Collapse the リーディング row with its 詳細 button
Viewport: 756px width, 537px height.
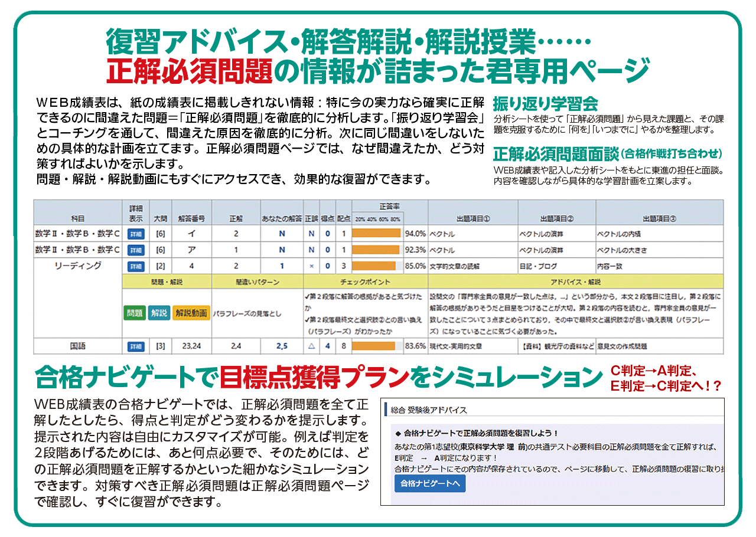coord(136,266)
